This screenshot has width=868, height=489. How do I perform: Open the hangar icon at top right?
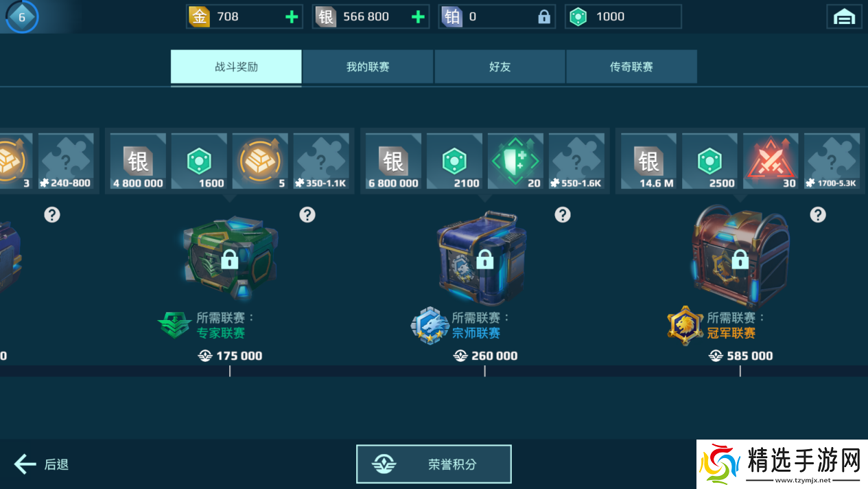click(844, 17)
